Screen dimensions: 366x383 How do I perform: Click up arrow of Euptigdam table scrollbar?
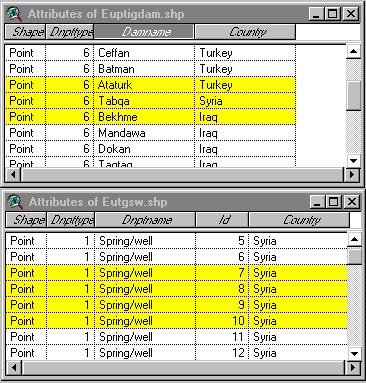pyautogui.click(x=353, y=51)
